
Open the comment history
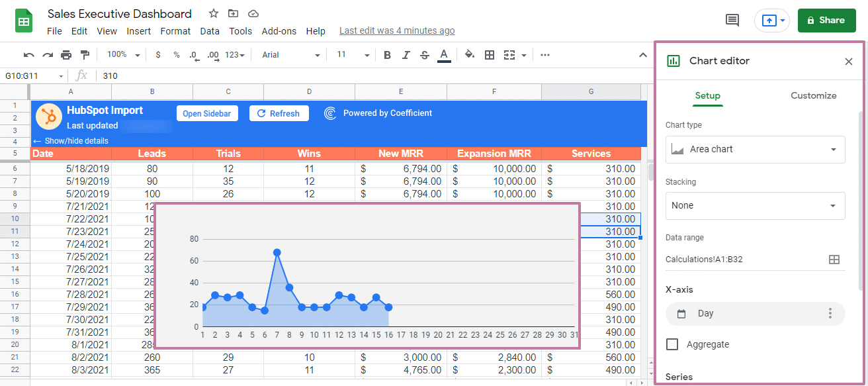732,21
